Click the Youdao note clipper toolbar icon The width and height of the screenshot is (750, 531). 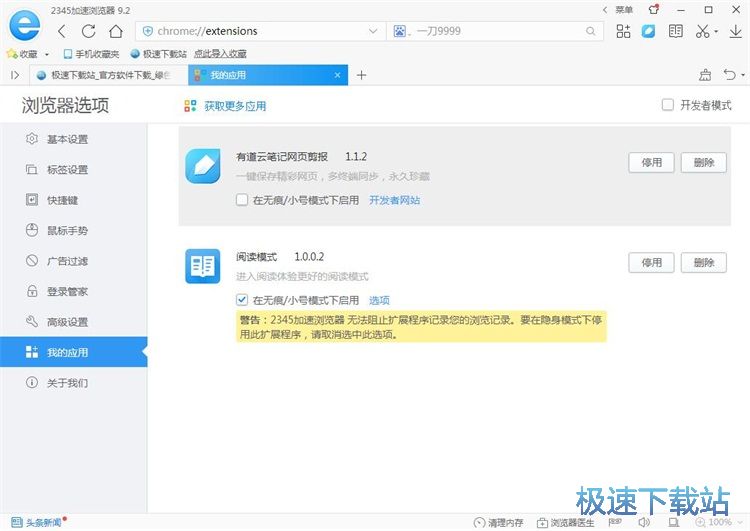[x=649, y=32]
